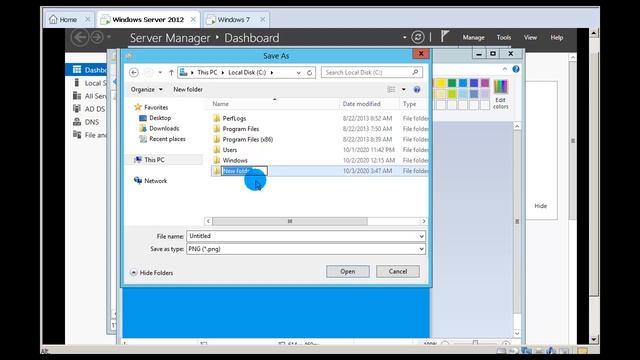
Task: Open the Save as type combo box
Action: point(306,249)
